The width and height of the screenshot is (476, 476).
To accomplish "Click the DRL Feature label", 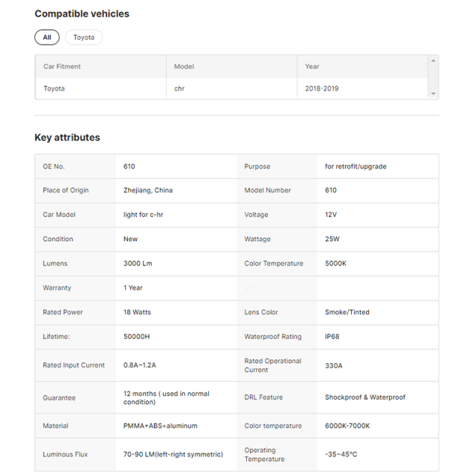I will click(x=263, y=397).
